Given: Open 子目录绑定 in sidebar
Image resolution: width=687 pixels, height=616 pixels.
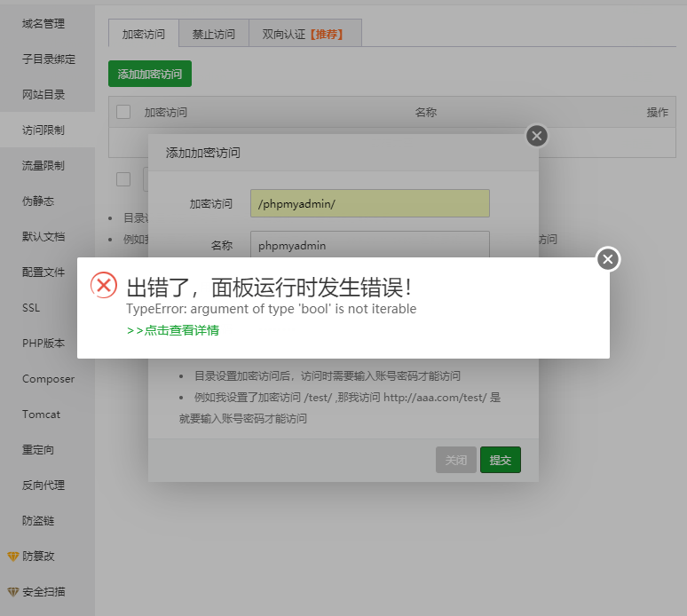Looking at the screenshot, I should pyautogui.click(x=49, y=59).
